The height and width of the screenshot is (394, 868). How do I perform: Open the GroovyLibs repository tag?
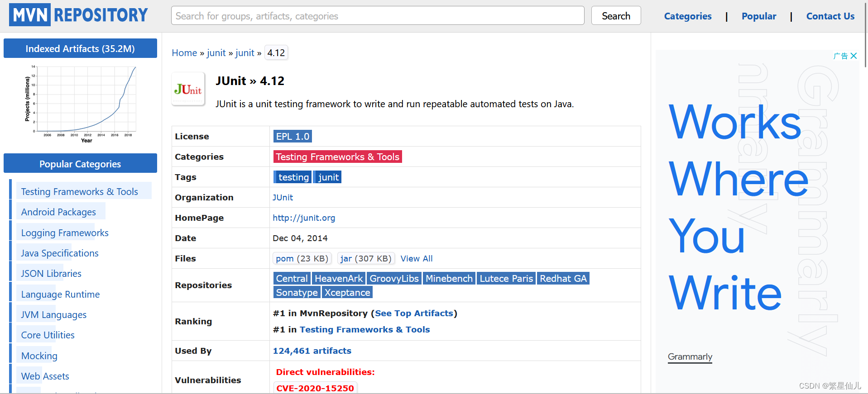(394, 278)
